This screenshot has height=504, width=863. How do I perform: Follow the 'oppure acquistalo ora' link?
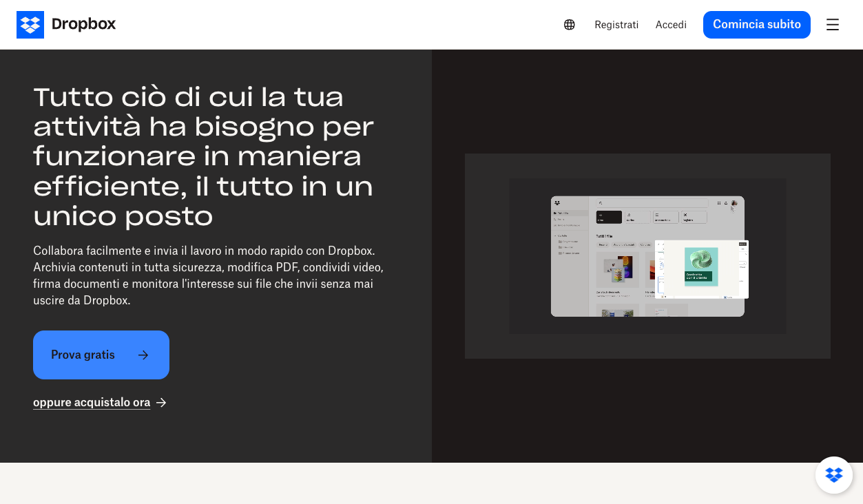(100, 403)
